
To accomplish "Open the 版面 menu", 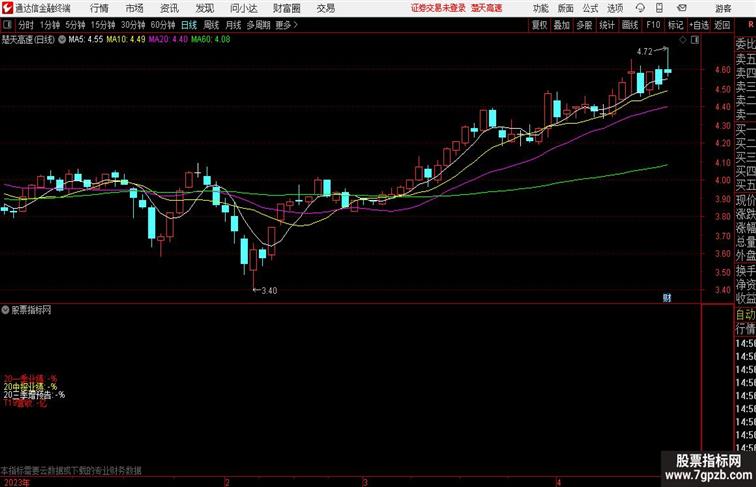I will [566, 8].
